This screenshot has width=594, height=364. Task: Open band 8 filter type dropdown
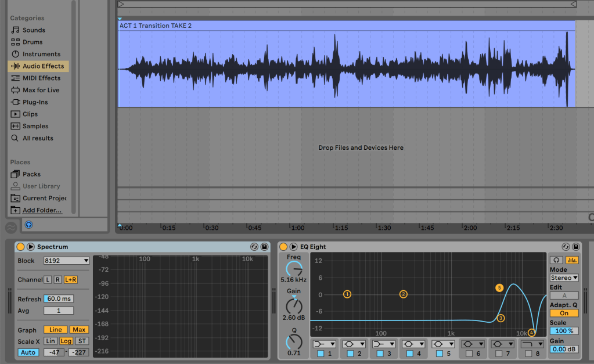(x=531, y=344)
